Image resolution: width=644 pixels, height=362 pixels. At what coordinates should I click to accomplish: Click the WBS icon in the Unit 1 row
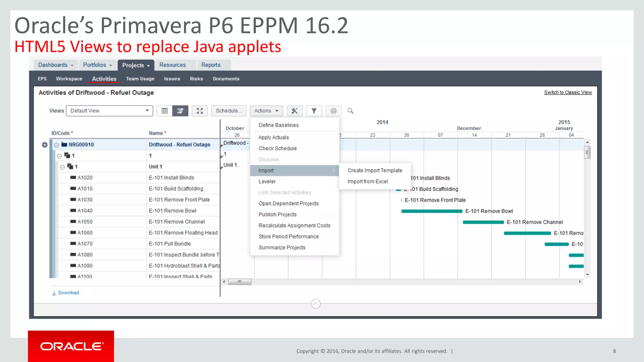(x=70, y=167)
